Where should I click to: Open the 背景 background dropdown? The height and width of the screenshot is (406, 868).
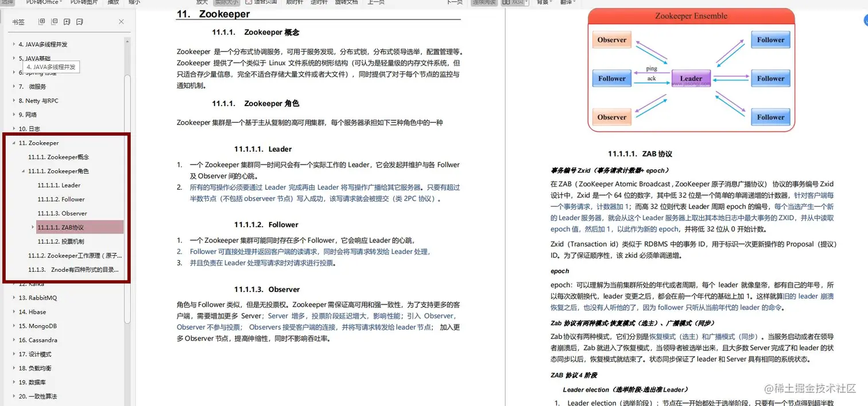click(544, 2)
